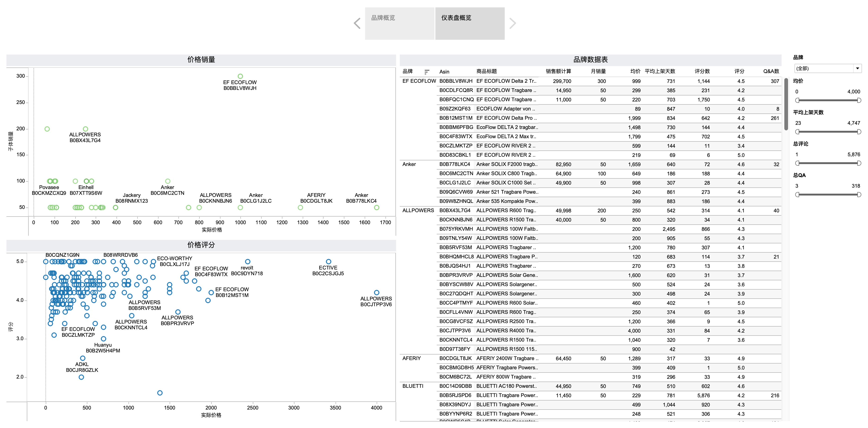
Task: Select the revolt B0C9DYN718 rating point
Action: (x=248, y=262)
